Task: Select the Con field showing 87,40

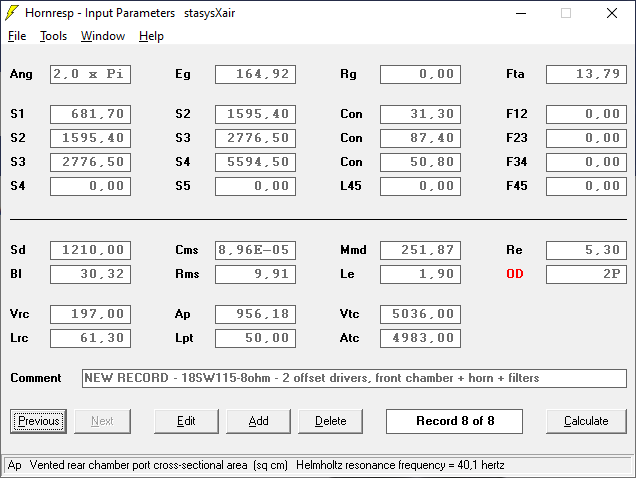Action: (x=420, y=138)
